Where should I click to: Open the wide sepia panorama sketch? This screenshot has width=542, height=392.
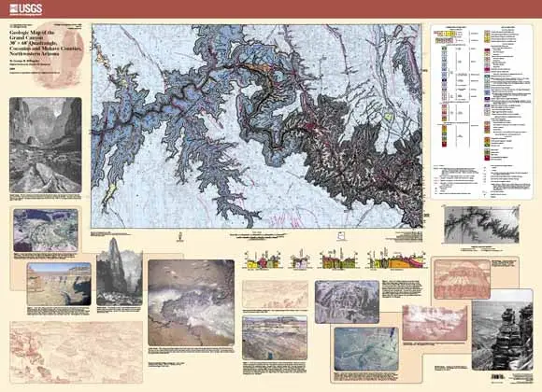click(77, 352)
